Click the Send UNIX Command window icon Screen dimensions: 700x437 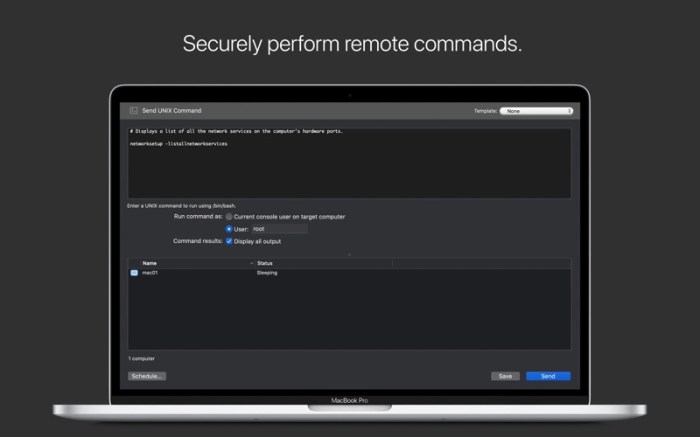(x=133, y=110)
